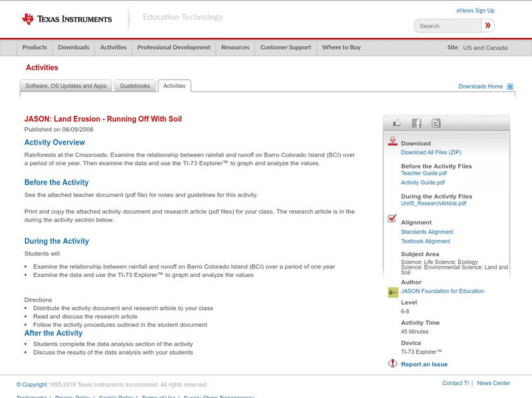Click the Downloads Home house icon
Screen dimensions: 532x398
(x=510, y=87)
